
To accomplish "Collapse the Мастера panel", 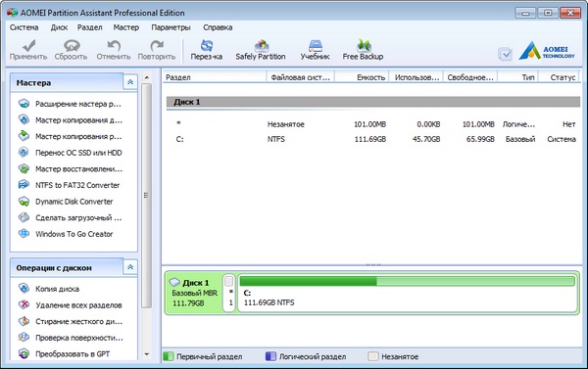I will pyautogui.click(x=130, y=81).
